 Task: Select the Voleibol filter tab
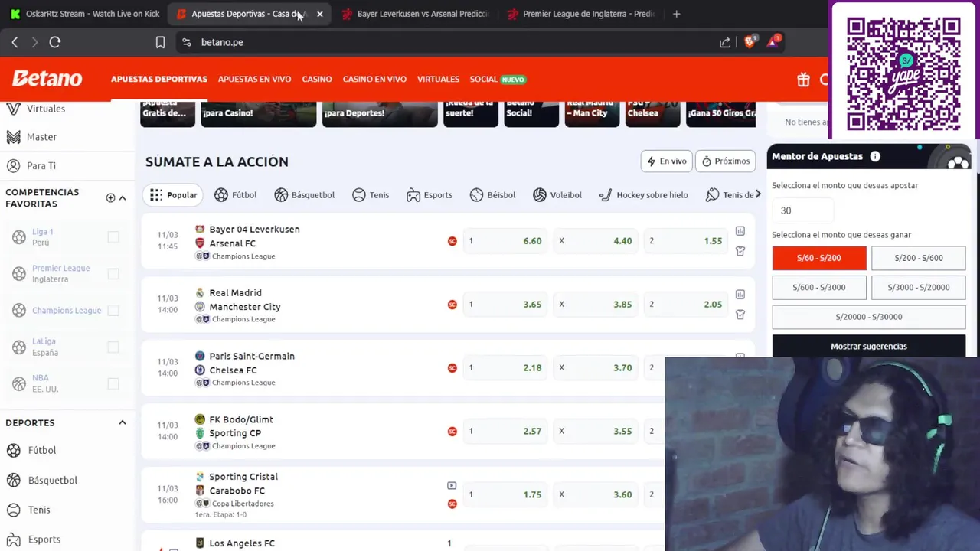click(x=557, y=195)
